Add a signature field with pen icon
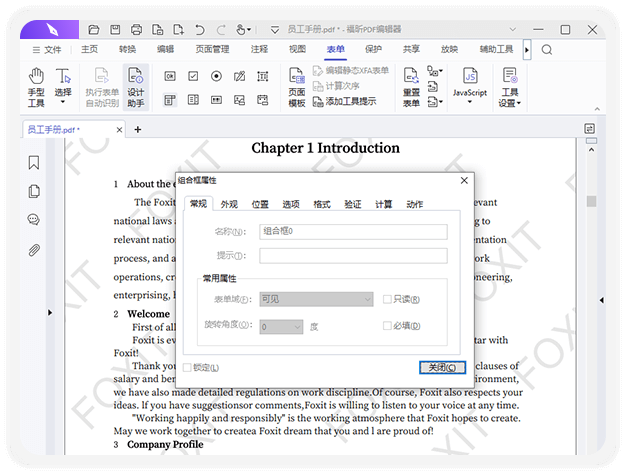This screenshot has width=626, height=475. tap(240, 76)
